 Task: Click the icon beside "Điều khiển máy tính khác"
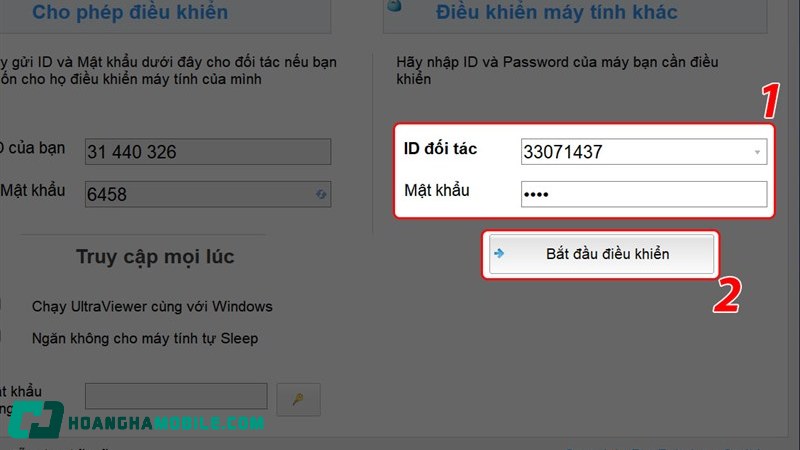tap(394, 6)
